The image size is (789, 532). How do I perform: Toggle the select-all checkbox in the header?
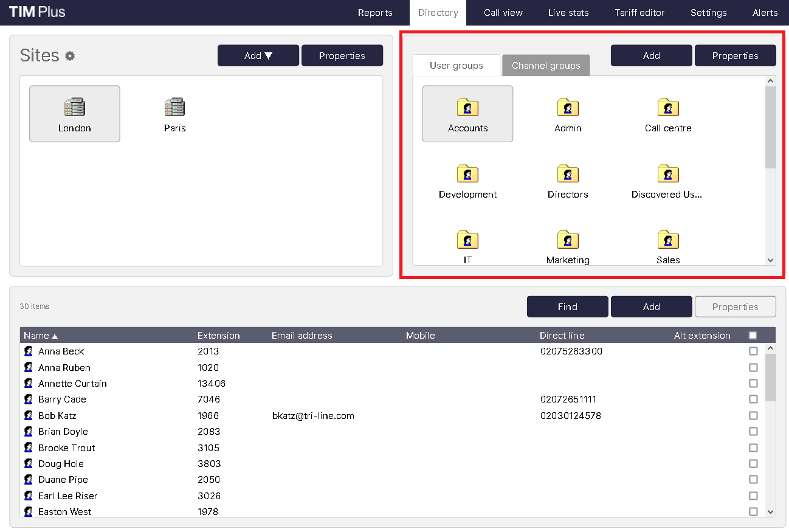[x=753, y=335]
